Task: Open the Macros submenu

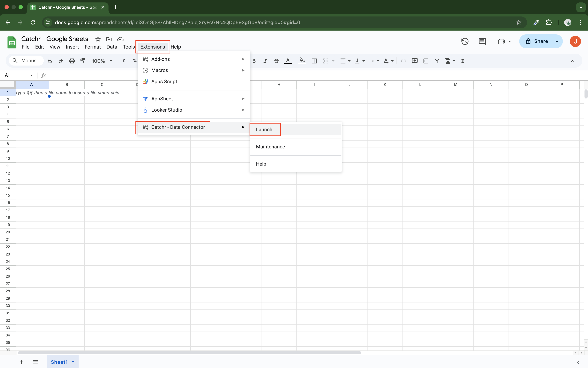Action: [x=194, y=70]
